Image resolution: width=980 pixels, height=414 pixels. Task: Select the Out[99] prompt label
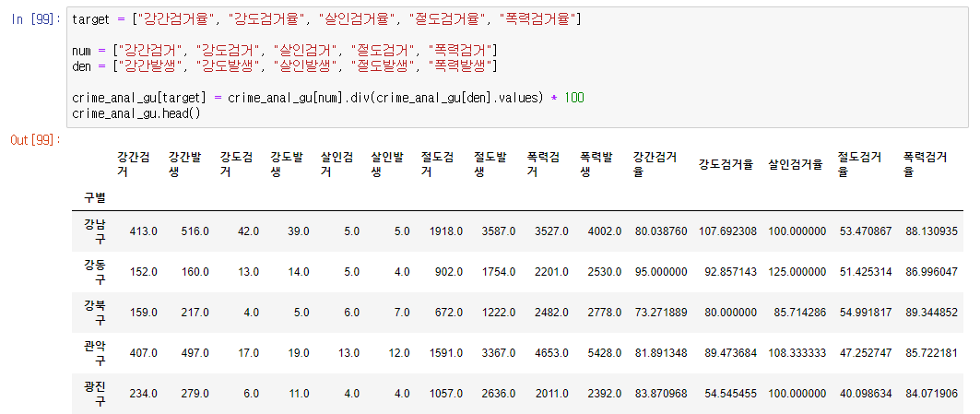tap(36, 139)
